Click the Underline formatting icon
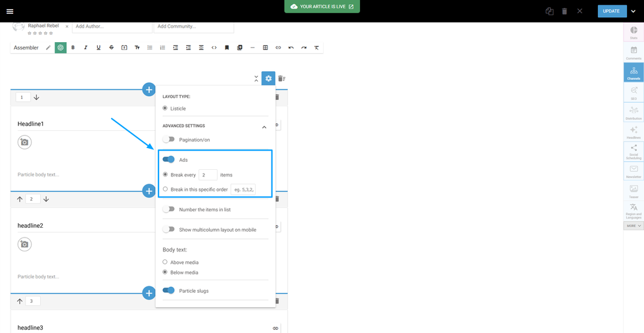The width and height of the screenshot is (644, 333). tap(99, 48)
